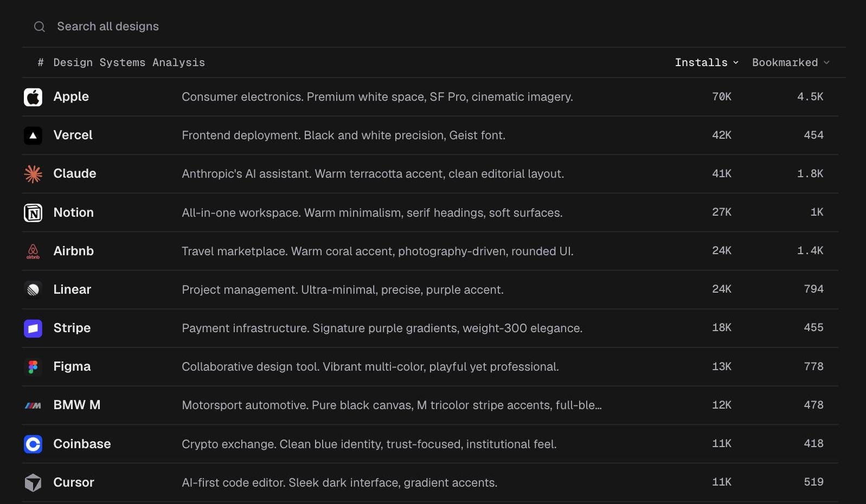Click the Stripe purple icon

click(x=33, y=328)
